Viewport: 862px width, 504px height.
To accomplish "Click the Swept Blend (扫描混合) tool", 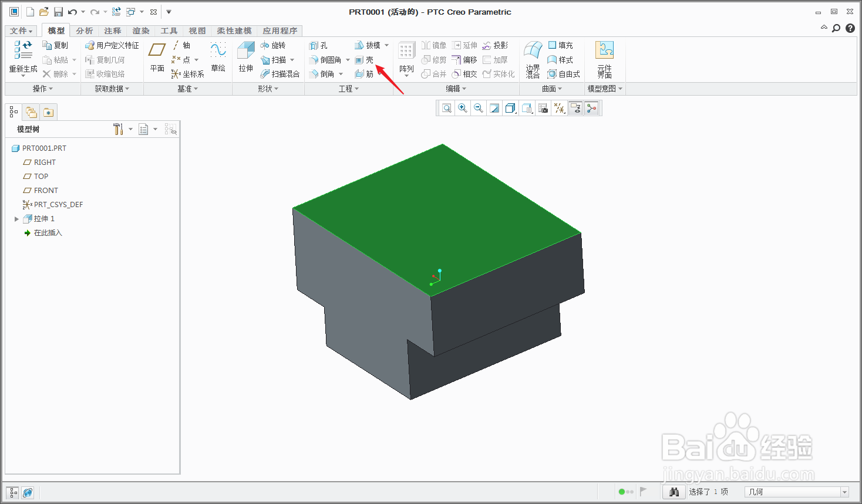I will pyautogui.click(x=280, y=74).
